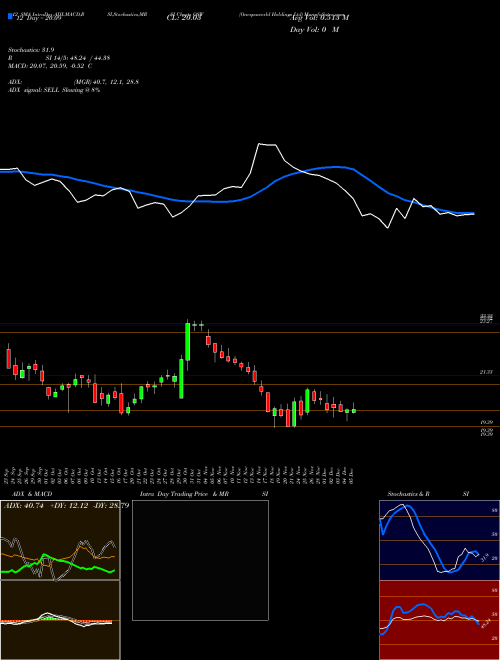Image resolution: width=500 pixels, height=660 pixels.
Task: Click the empty intraday trading price chart box
Action: click(200, 560)
